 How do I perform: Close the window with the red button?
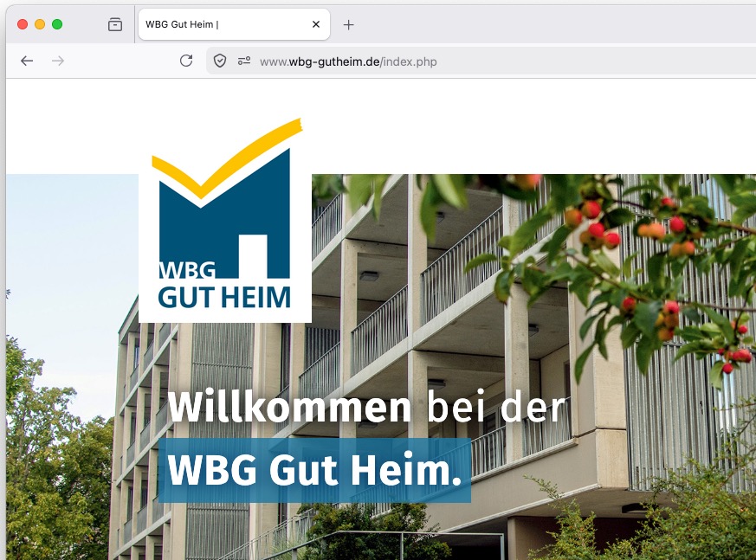pyautogui.click(x=23, y=24)
